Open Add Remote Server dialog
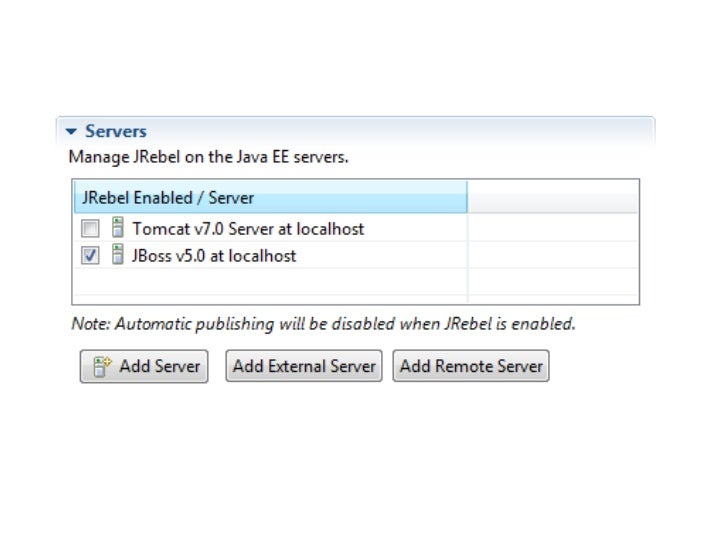Image resolution: width=728 pixels, height=546 pixels. pos(471,366)
